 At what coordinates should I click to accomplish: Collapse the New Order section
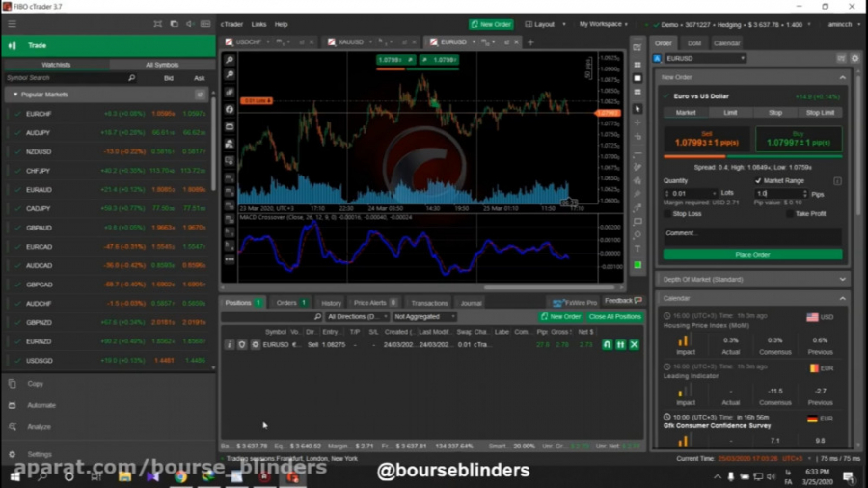click(x=843, y=77)
